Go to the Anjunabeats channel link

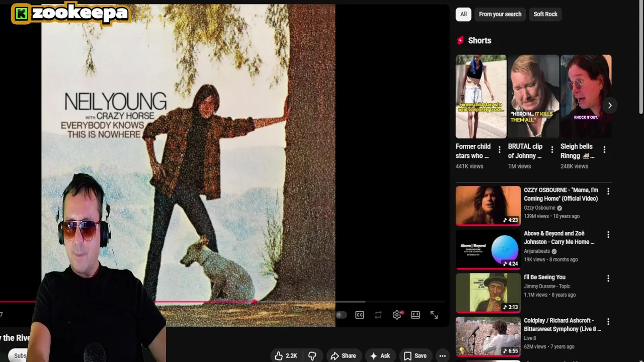537,251
